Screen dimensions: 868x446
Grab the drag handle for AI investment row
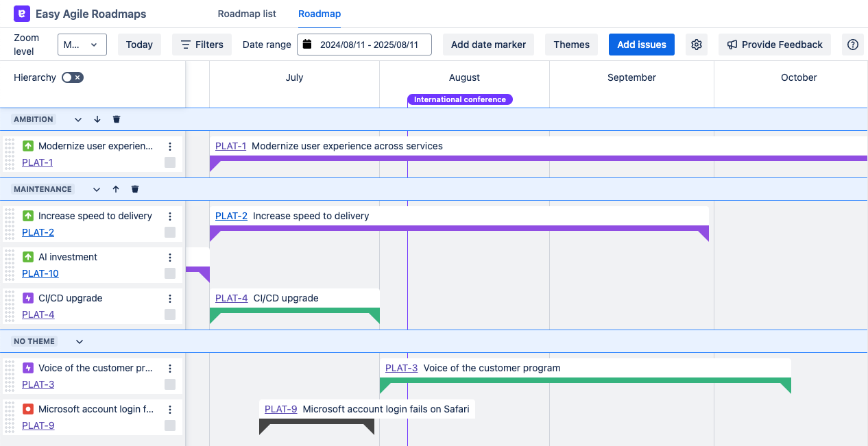point(10,265)
